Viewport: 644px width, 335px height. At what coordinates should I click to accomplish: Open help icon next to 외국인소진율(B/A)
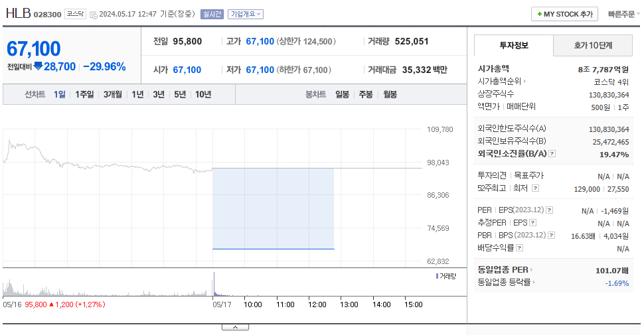tap(552, 153)
